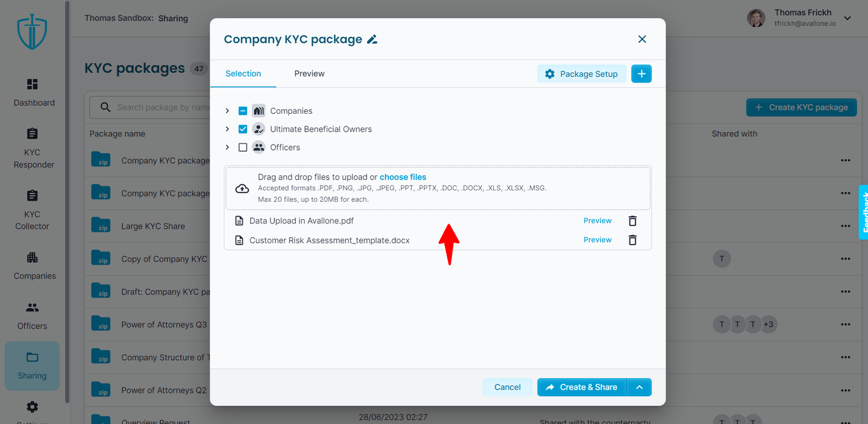Close the Company KYC package dialog

click(x=642, y=39)
